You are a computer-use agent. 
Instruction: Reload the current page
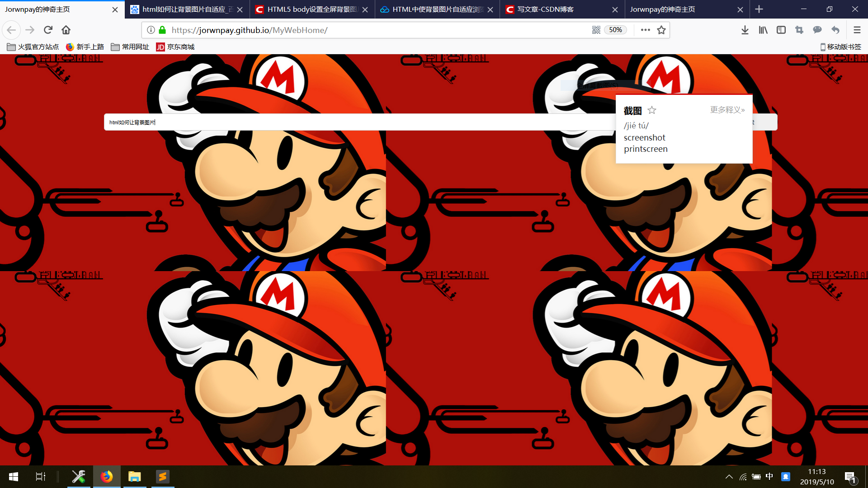coord(48,30)
